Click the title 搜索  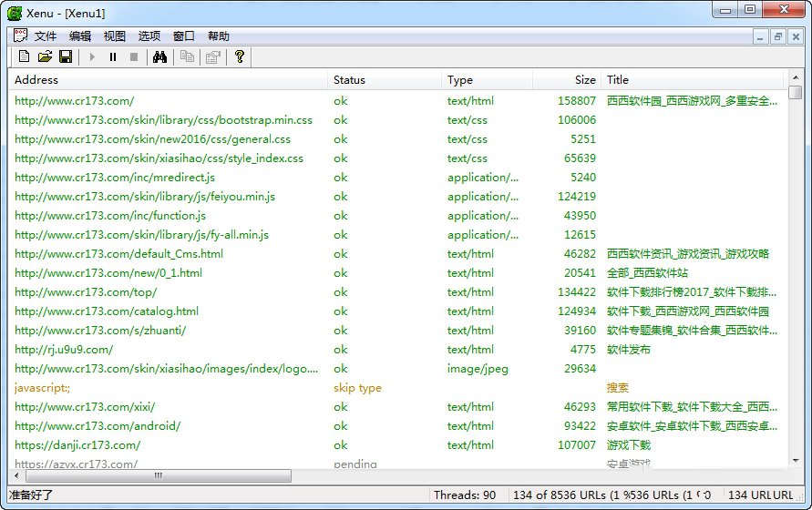617,388
